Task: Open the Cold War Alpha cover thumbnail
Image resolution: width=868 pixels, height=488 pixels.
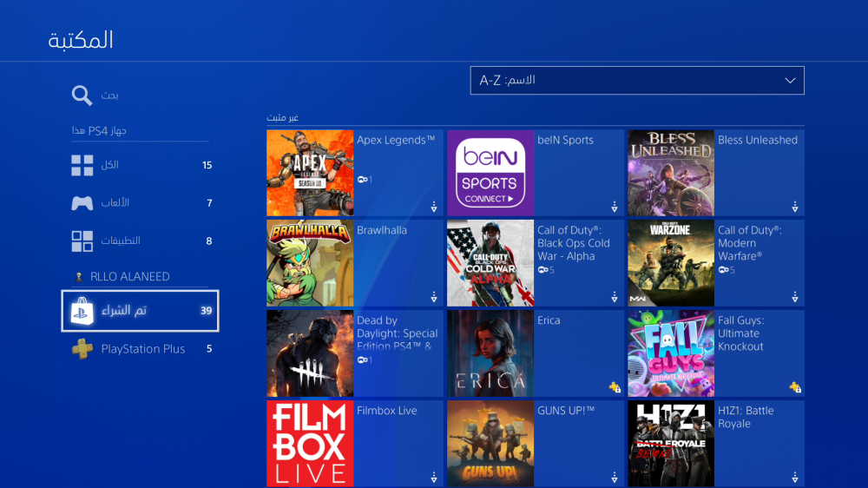Action: coord(490,263)
